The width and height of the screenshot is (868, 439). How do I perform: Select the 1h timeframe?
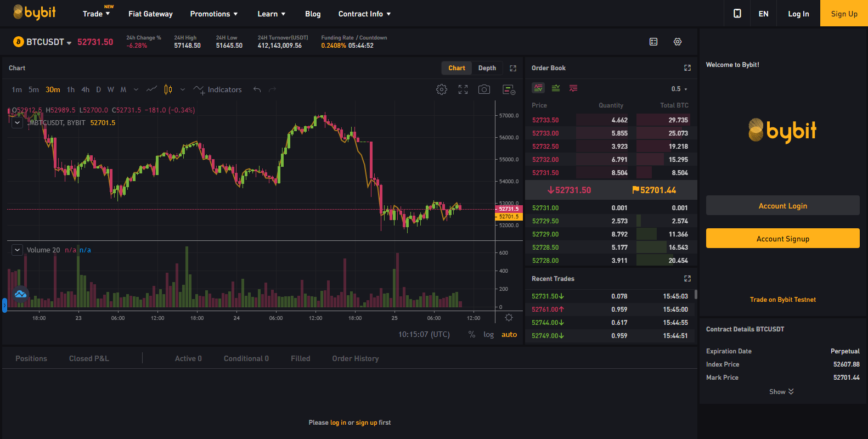(x=71, y=89)
